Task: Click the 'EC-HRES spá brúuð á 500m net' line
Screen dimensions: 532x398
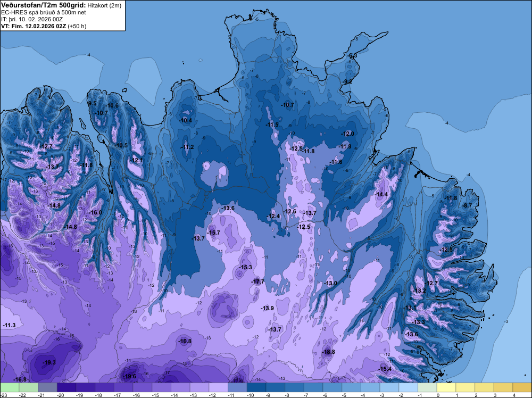Action: [x=43, y=12]
